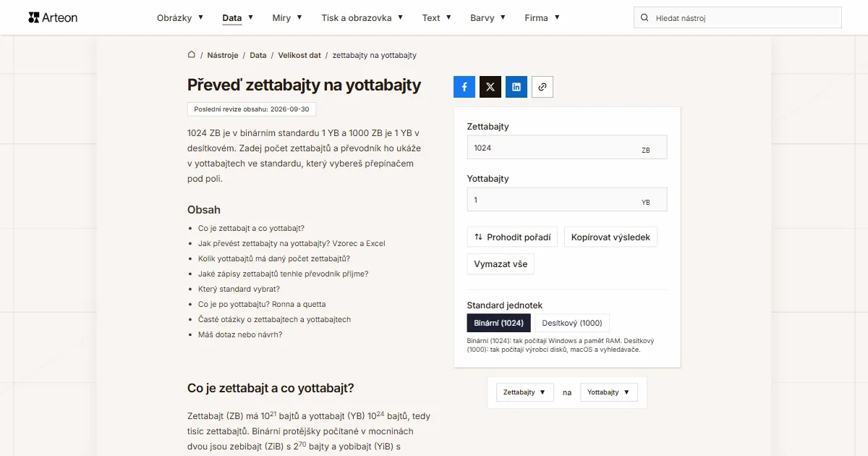Click the search magnifier icon
Image resolution: width=868 pixels, height=456 pixels.
tap(644, 17)
